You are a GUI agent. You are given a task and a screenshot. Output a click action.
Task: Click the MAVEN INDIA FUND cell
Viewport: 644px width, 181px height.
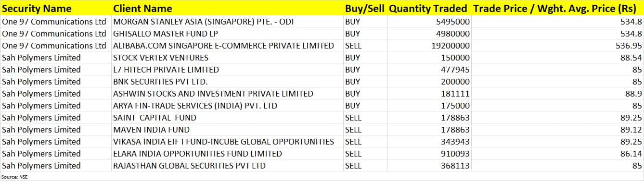[227, 130]
